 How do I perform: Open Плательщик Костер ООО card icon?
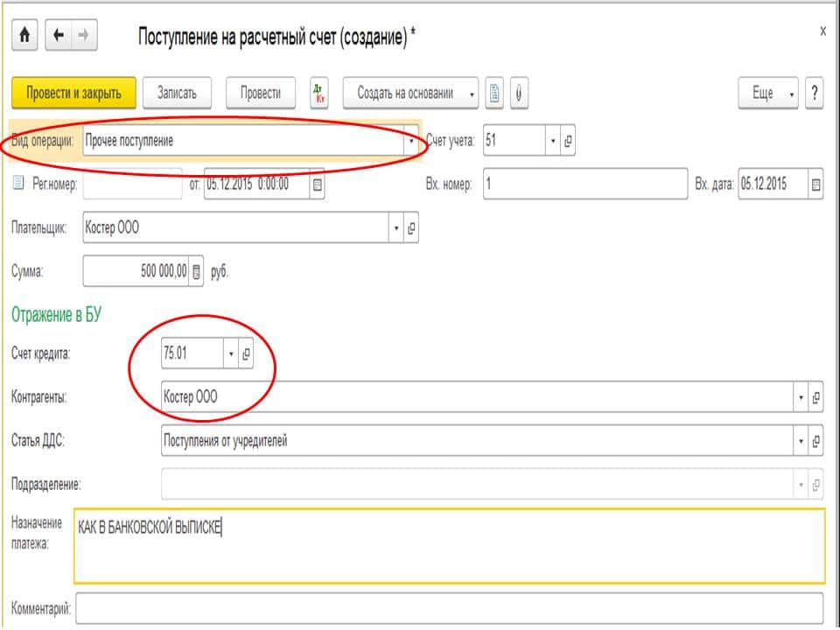[411, 228]
